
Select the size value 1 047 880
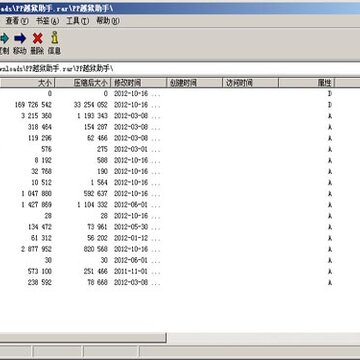coord(36,194)
